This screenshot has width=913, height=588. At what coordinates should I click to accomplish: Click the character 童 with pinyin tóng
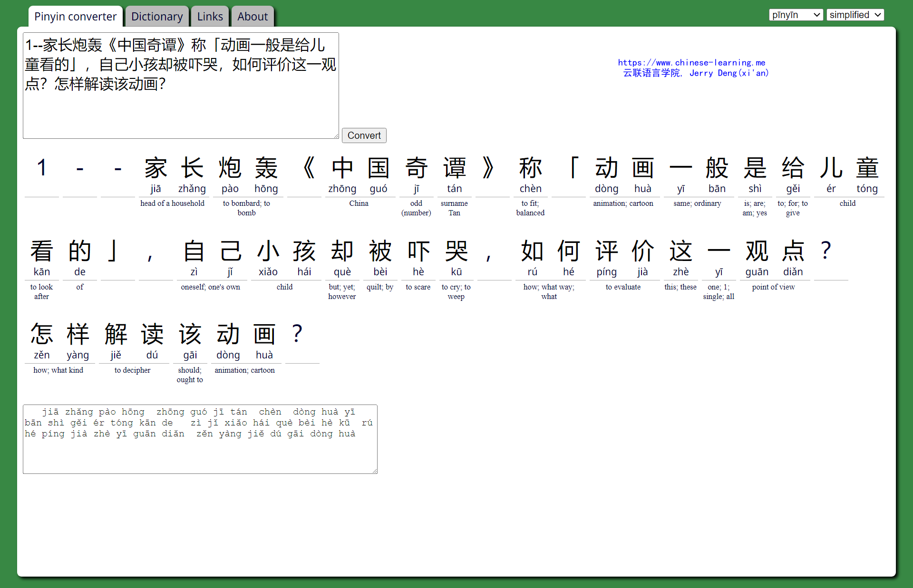click(x=867, y=168)
